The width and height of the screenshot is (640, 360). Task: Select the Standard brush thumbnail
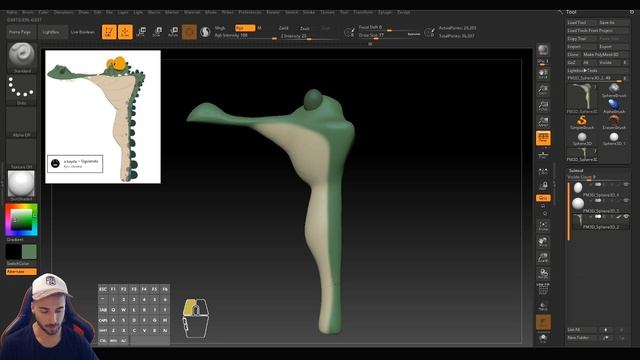pyautogui.click(x=22, y=57)
